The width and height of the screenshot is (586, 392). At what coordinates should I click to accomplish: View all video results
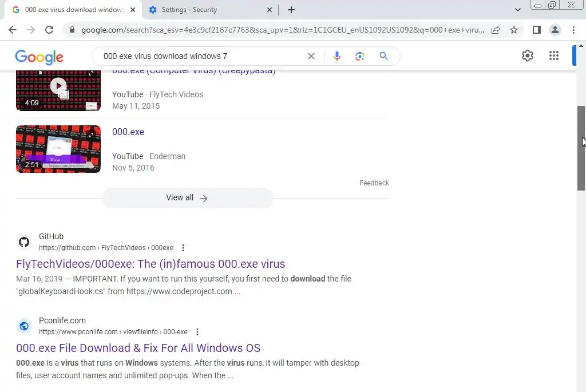(188, 198)
